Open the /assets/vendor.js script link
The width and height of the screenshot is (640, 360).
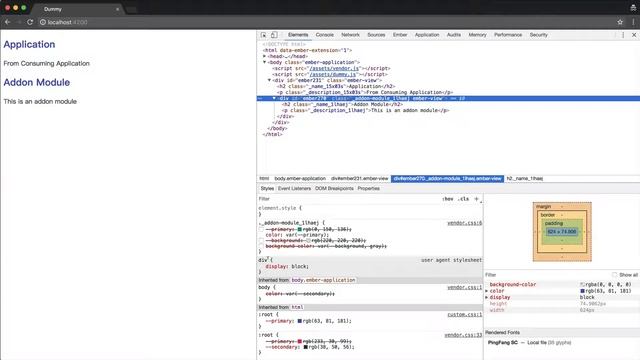click(334, 69)
